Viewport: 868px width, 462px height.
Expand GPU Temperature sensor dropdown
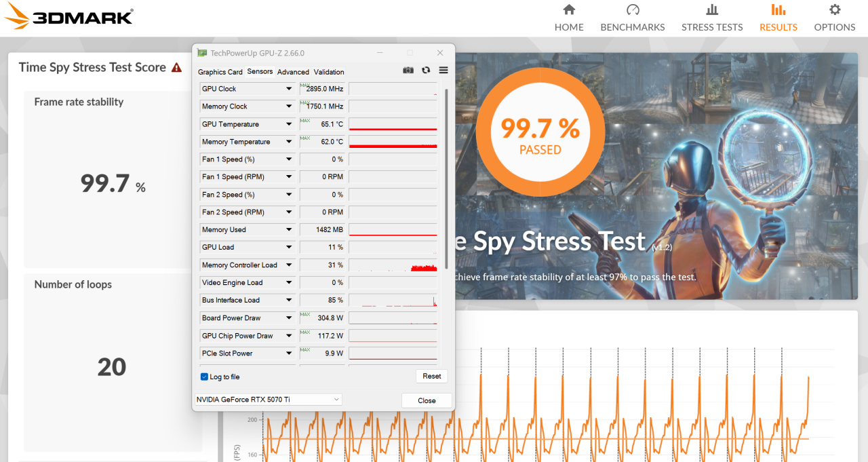point(289,124)
